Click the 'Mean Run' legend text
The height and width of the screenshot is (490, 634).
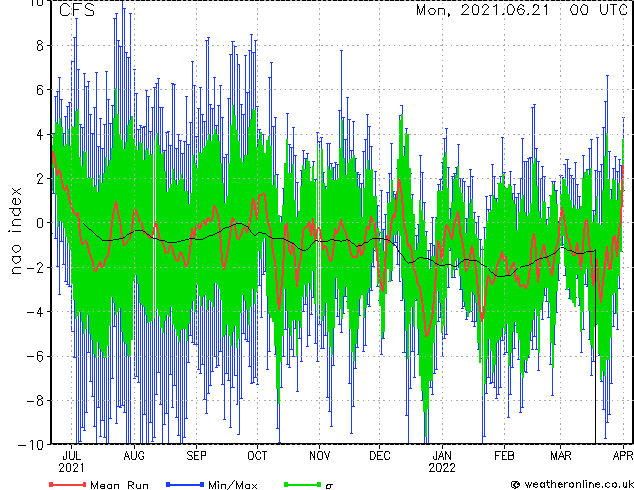(x=120, y=485)
